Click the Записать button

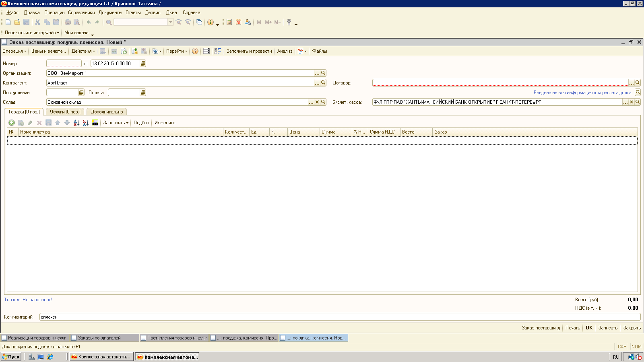(x=607, y=328)
